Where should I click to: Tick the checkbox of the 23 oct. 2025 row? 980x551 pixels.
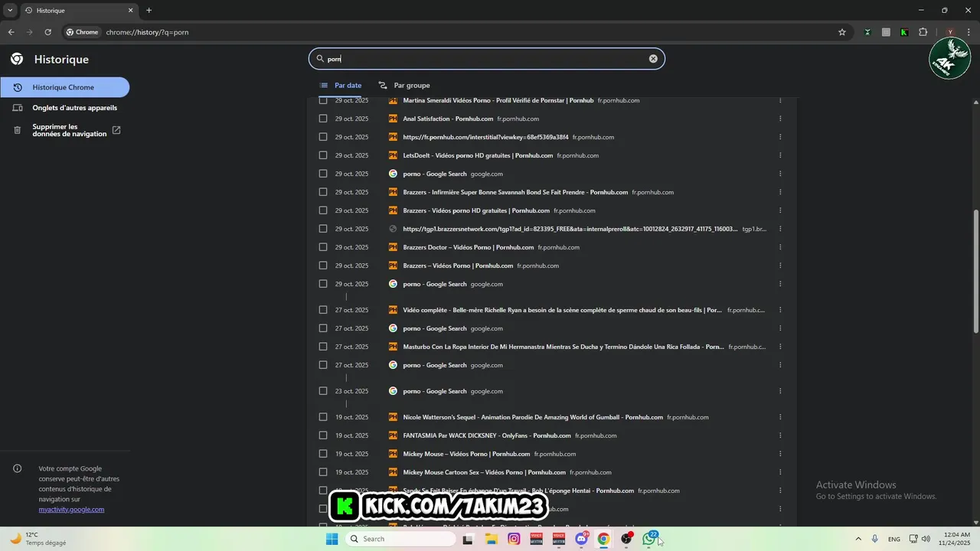323,391
